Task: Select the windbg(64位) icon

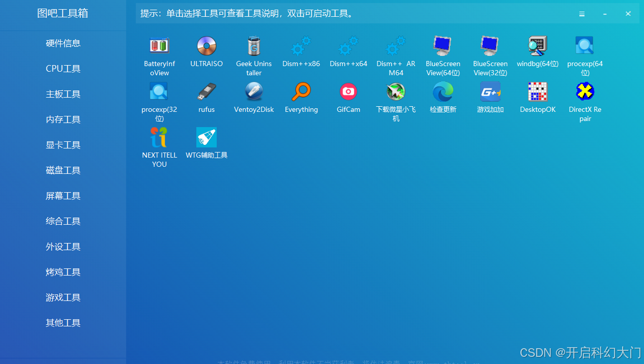Action: (x=538, y=46)
